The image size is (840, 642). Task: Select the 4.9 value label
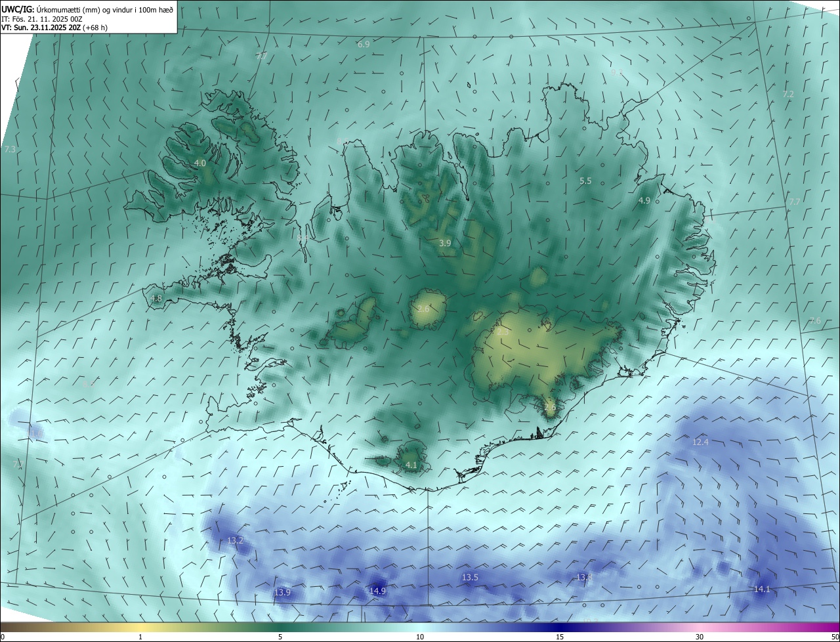[x=644, y=200]
